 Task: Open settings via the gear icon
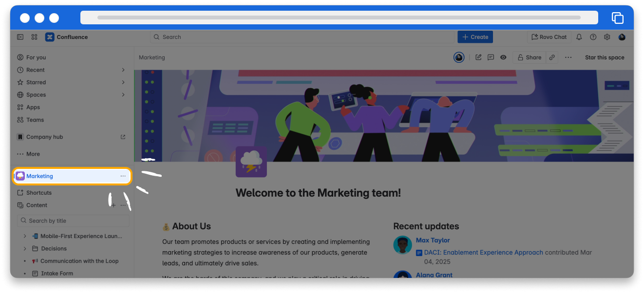(x=607, y=37)
